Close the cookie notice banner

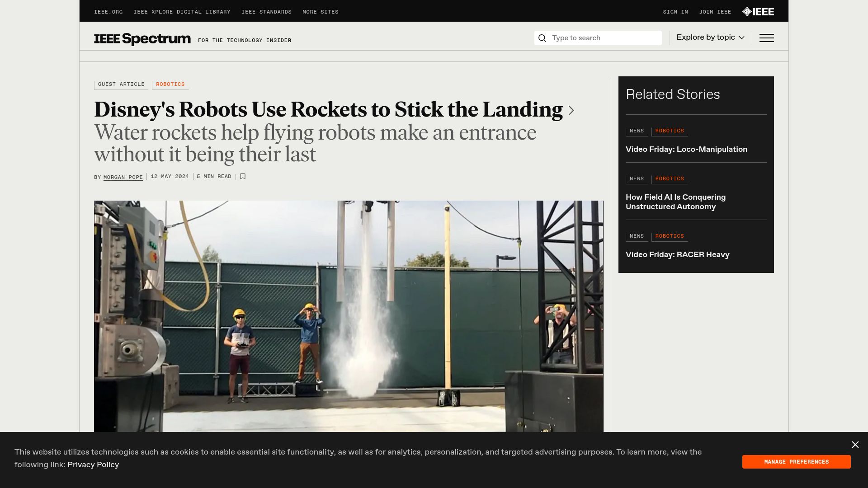tap(855, 445)
